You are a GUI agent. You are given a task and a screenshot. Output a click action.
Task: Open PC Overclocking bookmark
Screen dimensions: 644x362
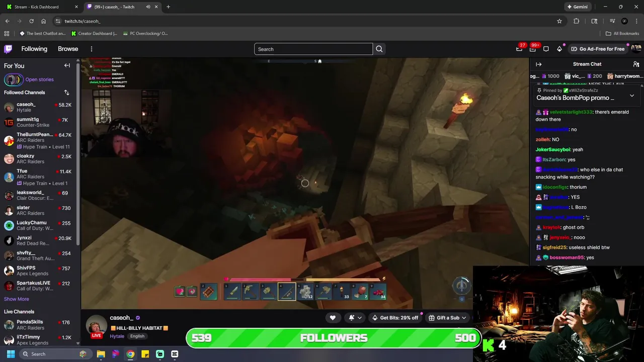point(145,33)
